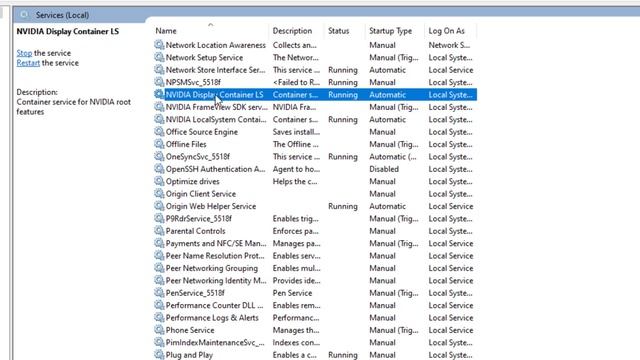This screenshot has height=360, width=640.
Task: Select the Office Source Engine service name
Action: point(202,132)
